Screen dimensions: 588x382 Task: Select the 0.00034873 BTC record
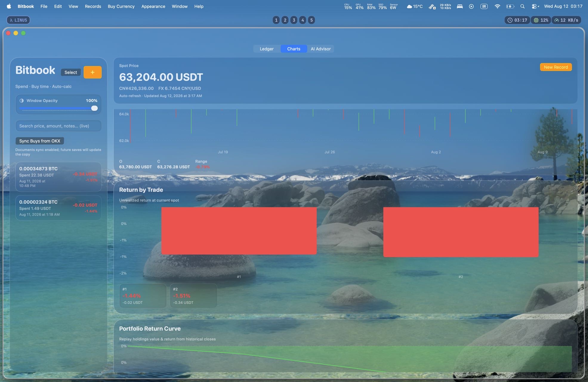point(58,177)
